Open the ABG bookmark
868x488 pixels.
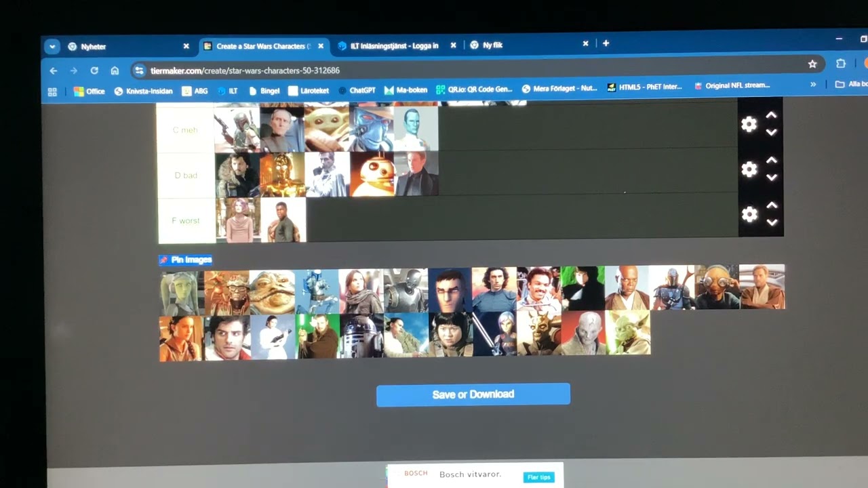pyautogui.click(x=195, y=91)
